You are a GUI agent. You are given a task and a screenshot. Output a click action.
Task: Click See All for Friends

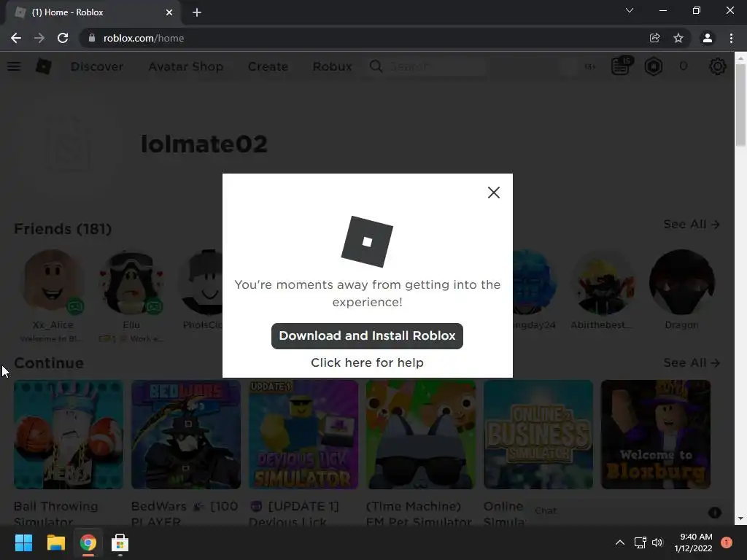692,225
